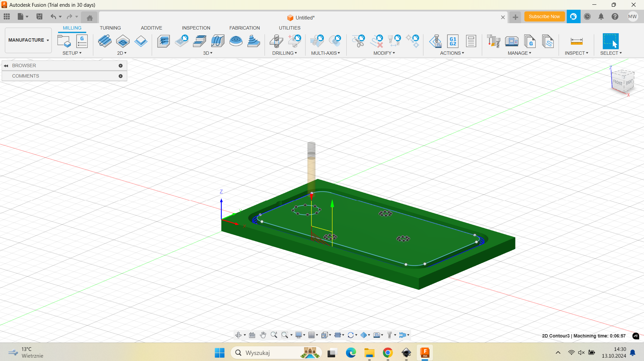Image resolution: width=644 pixels, height=361 pixels.
Task: Click the Post Process G1 G2 icon
Action: click(x=453, y=41)
